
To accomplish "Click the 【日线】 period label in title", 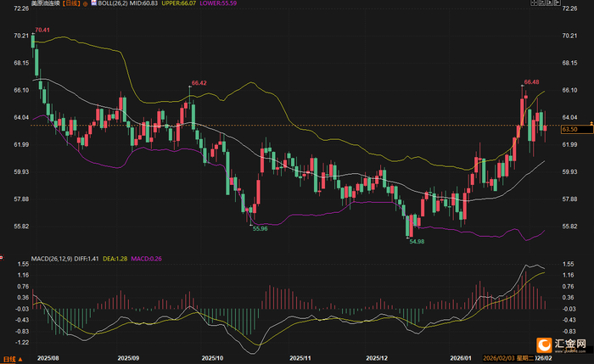I will click(x=71, y=3).
